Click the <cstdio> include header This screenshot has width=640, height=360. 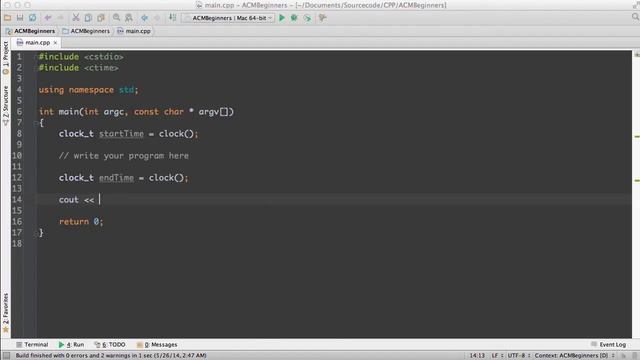point(104,57)
